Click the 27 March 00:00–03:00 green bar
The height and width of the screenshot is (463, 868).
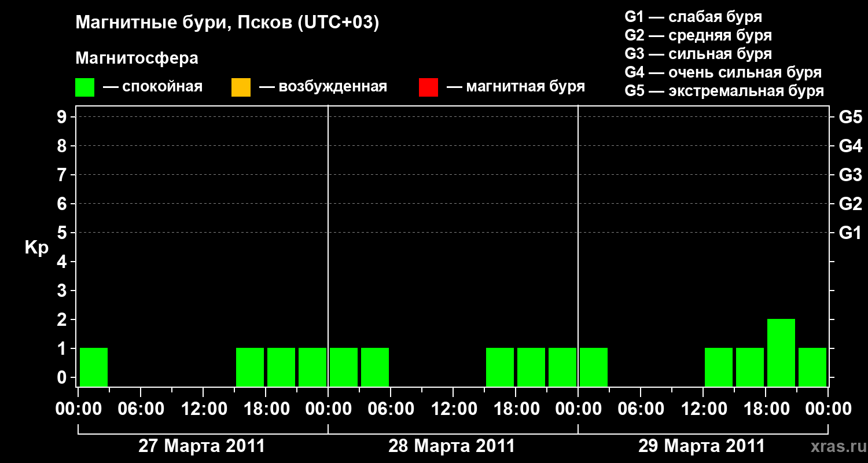[x=94, y=367]
